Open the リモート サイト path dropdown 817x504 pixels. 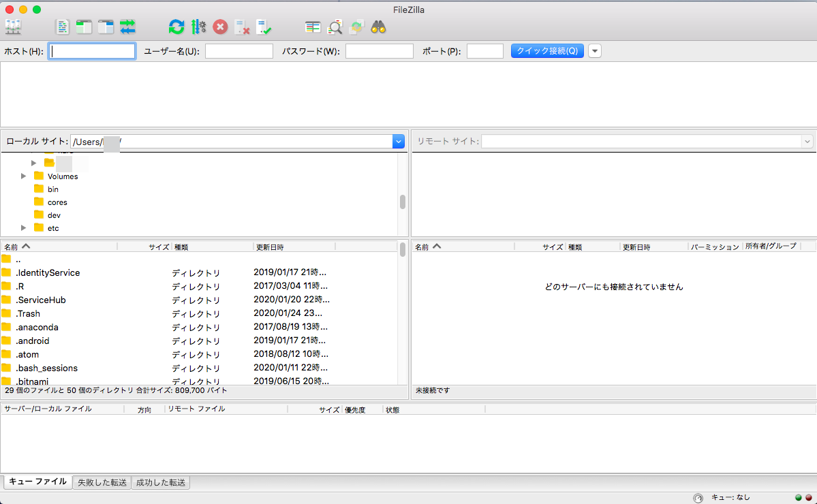tap(807, 142)
